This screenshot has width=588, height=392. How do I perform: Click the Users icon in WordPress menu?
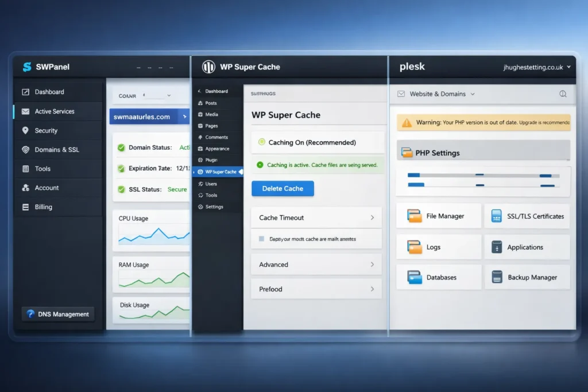tap(200, 184)
